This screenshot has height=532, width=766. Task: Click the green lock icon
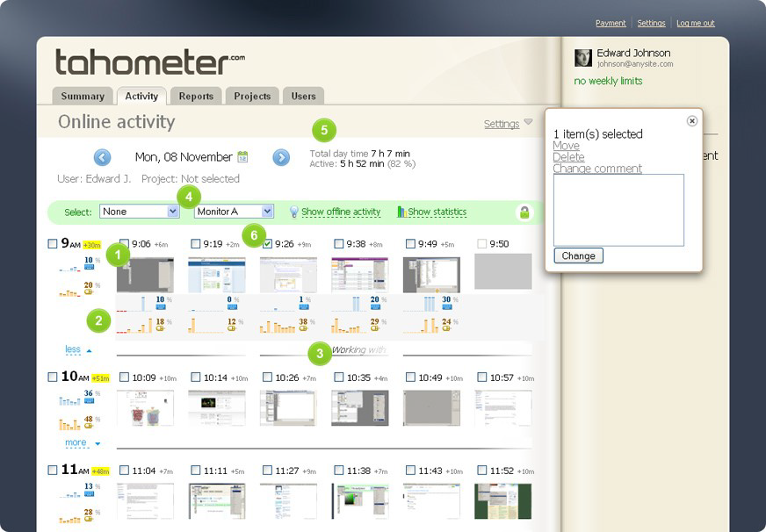point(524,212)
